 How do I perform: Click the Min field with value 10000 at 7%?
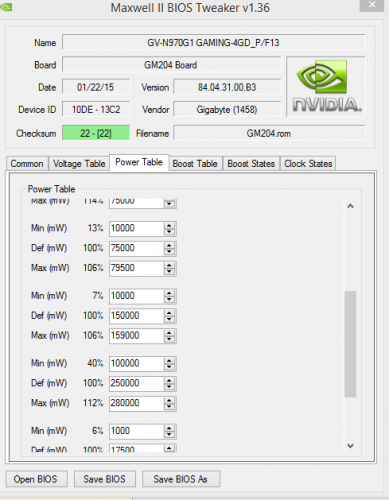click(136, 296)
